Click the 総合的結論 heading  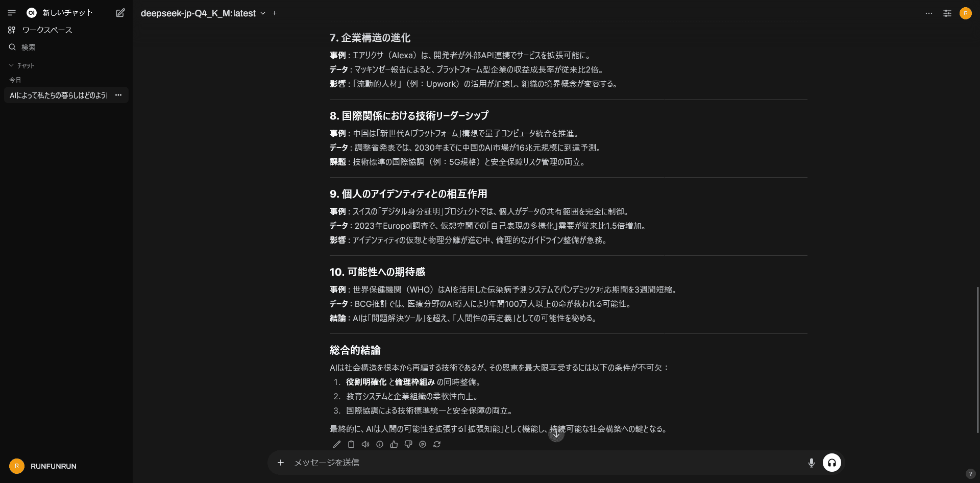355,350
